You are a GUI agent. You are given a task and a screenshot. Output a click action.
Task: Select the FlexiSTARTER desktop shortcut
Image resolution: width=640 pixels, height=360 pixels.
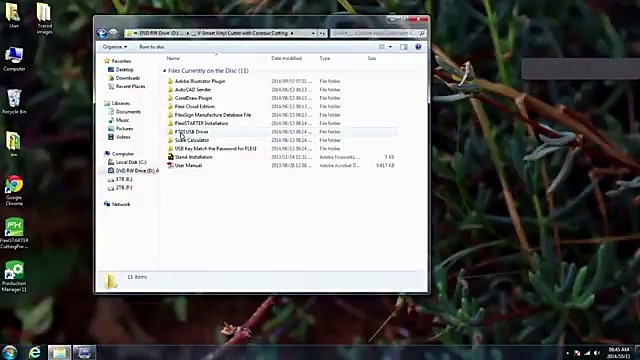click(x=14, y=233)
